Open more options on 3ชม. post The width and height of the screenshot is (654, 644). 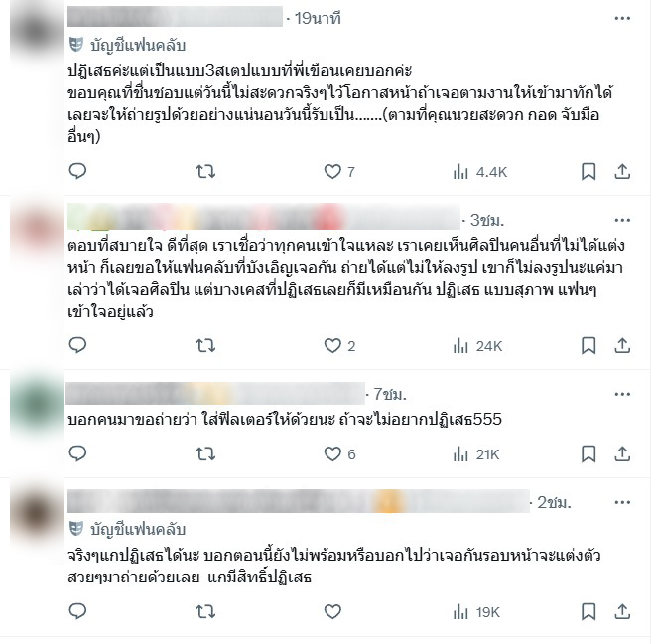tap(622, 220)
